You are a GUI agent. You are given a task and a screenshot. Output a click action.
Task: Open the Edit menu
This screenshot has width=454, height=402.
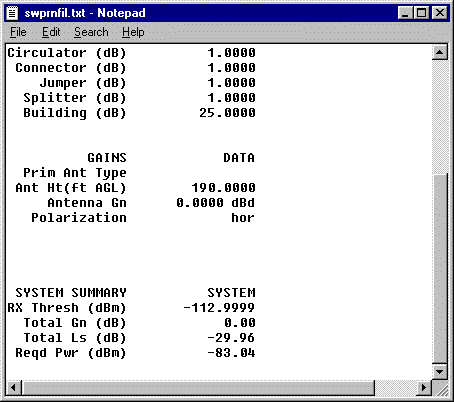click(51, 32)
